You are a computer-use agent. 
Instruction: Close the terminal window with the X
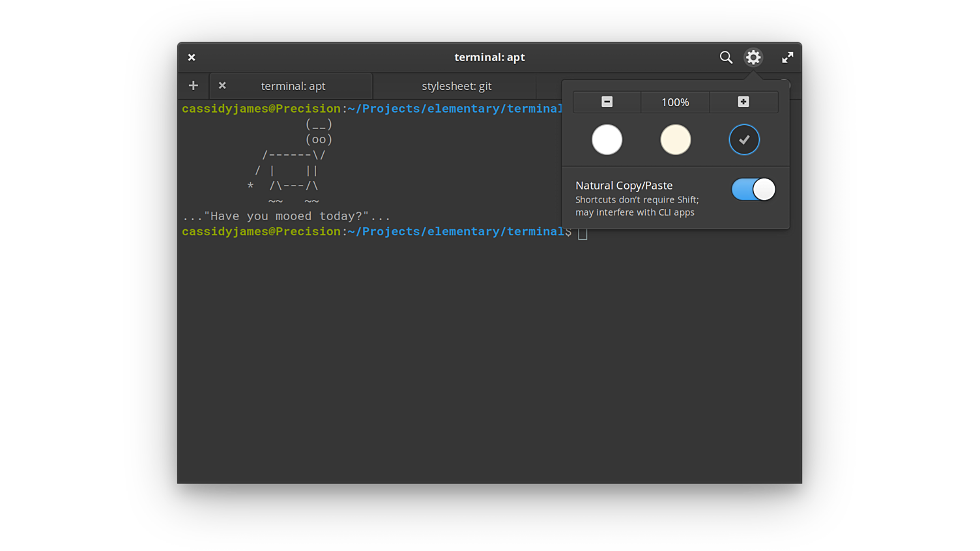(192, 57)
